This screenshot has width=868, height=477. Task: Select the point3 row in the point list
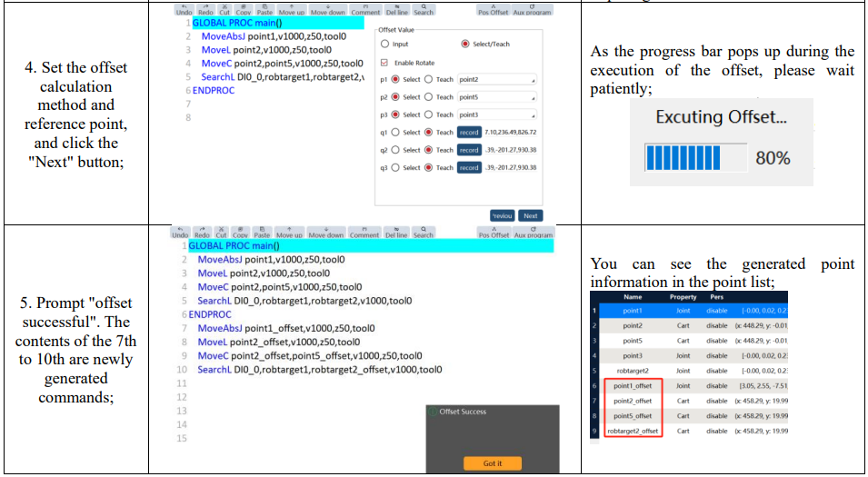pyautogui.click(x=689, y=356)
